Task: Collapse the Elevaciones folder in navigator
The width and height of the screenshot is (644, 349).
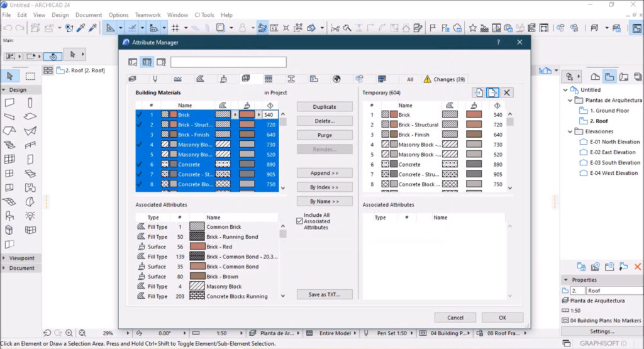Action: pyautogui.click(x=570, y=131)
